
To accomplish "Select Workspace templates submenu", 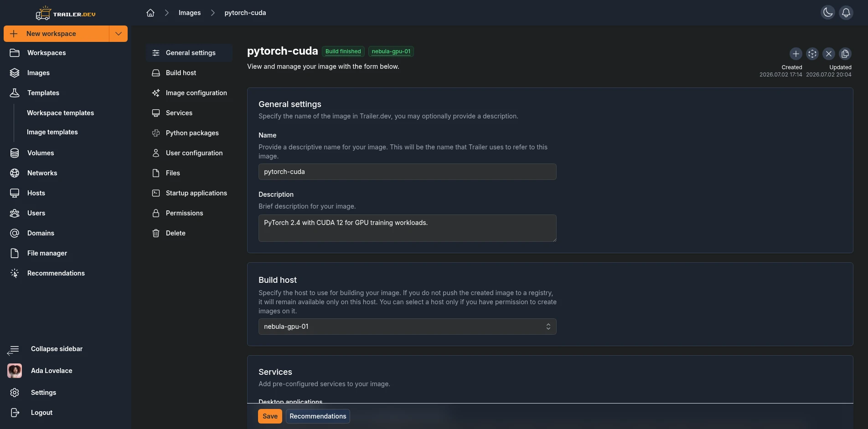I will 60,113.
